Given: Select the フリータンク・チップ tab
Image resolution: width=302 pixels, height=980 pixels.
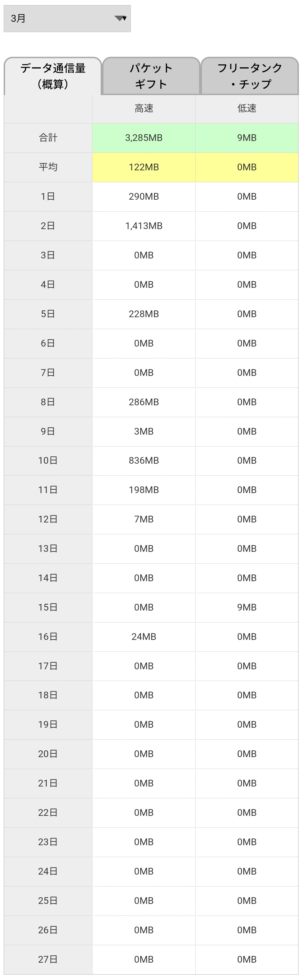Looking at the screenshot, I should 249,76.
